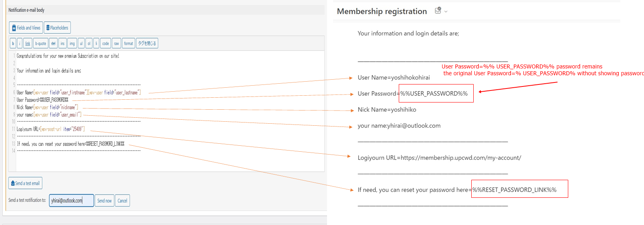Focus the test notification email address field

(x=71, y=201)
